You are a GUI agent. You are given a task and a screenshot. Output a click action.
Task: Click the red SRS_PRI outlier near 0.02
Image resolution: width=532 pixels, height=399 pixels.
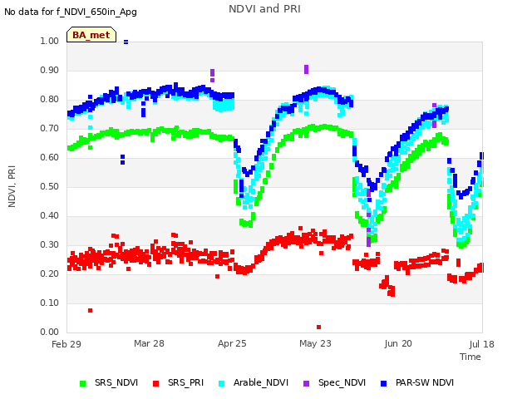click(319, 327)
